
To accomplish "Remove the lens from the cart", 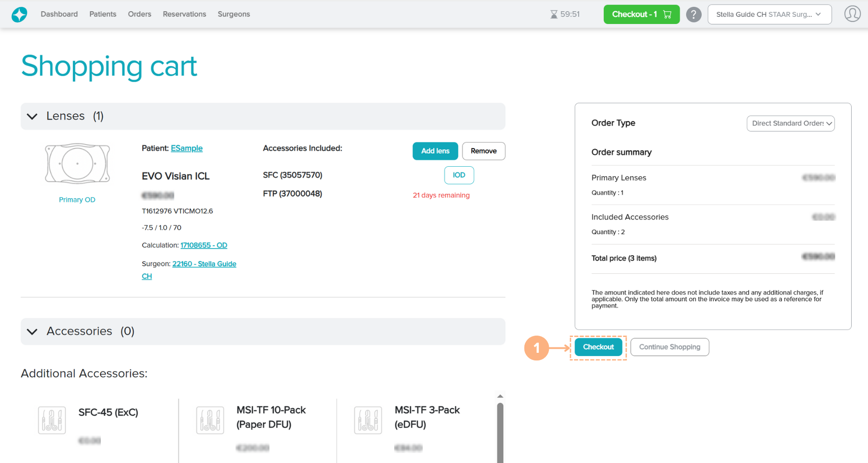I will coord(483,151).
